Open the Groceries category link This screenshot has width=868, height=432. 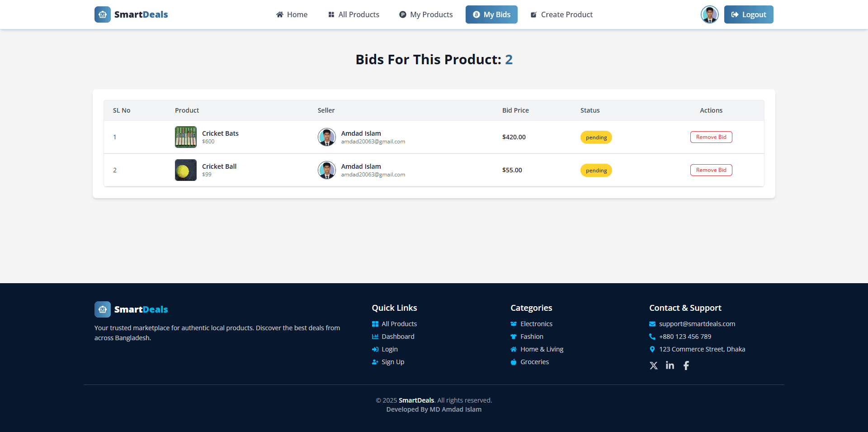coord(534,362)
